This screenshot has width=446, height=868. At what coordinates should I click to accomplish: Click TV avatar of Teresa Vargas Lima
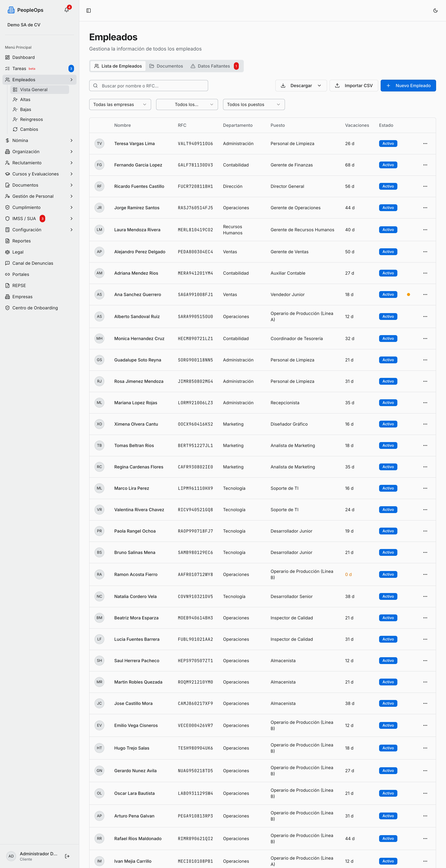pyautogui.click(x=99, y=144)
